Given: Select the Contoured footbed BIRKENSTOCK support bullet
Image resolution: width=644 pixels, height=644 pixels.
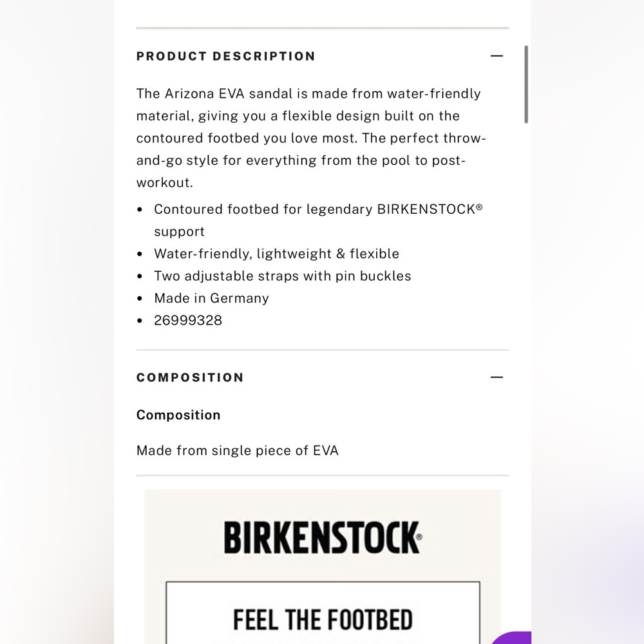Looking at the screenshot, I should 318,220.
